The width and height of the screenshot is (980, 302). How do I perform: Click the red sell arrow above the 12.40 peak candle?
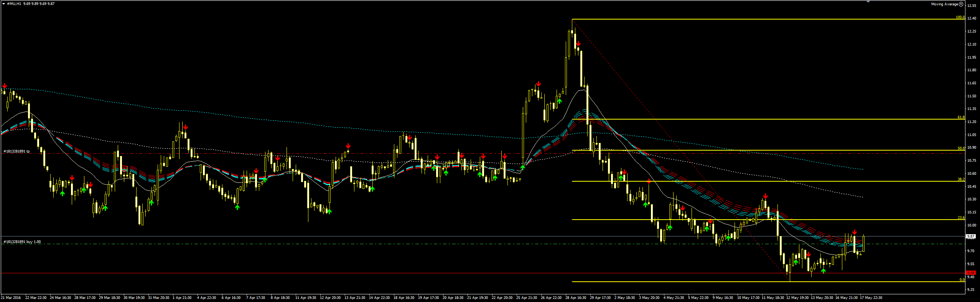pos(578,44)
